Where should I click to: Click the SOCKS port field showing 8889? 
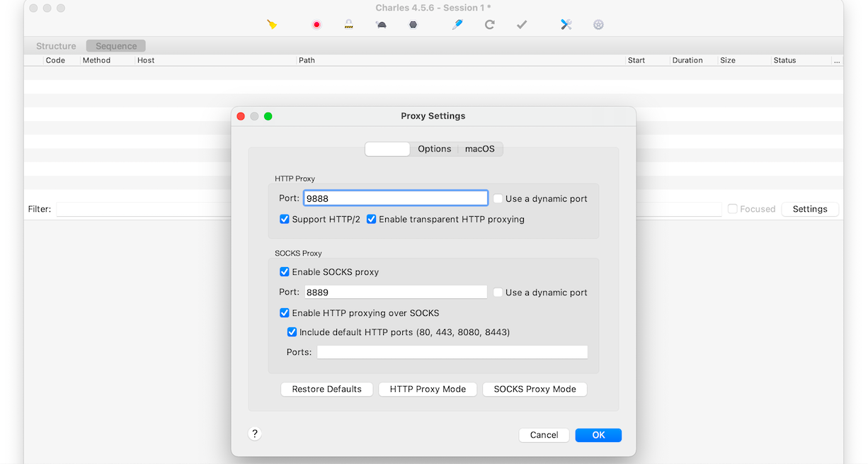[x=396, y=293]
